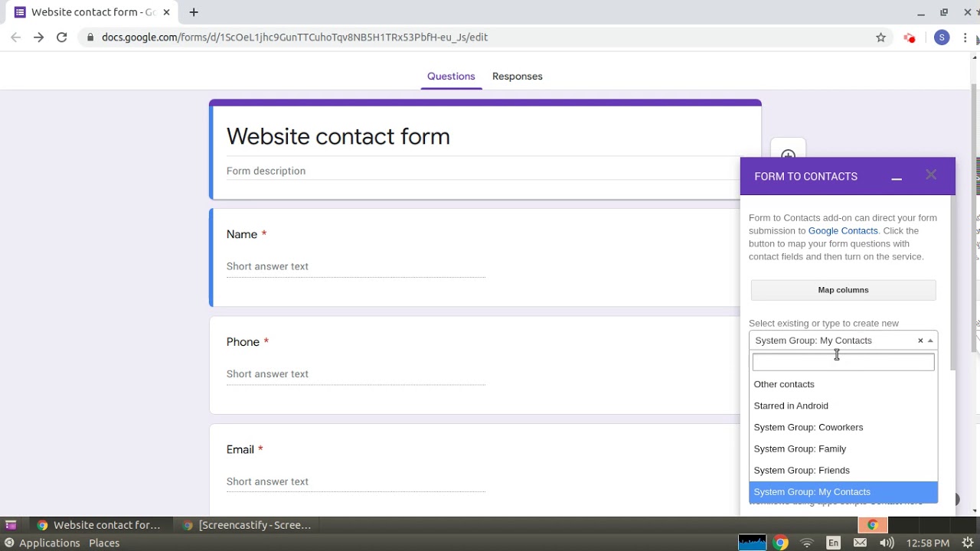Open the Google Contacts link
This screenshot has width=980, height=551.
(843, 230)
